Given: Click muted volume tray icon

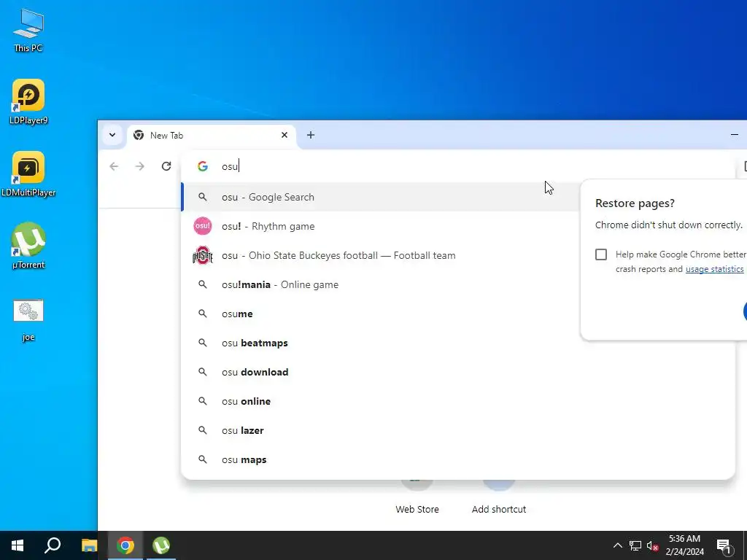Looking at the screenshot, I should click(x=653, y=545).
